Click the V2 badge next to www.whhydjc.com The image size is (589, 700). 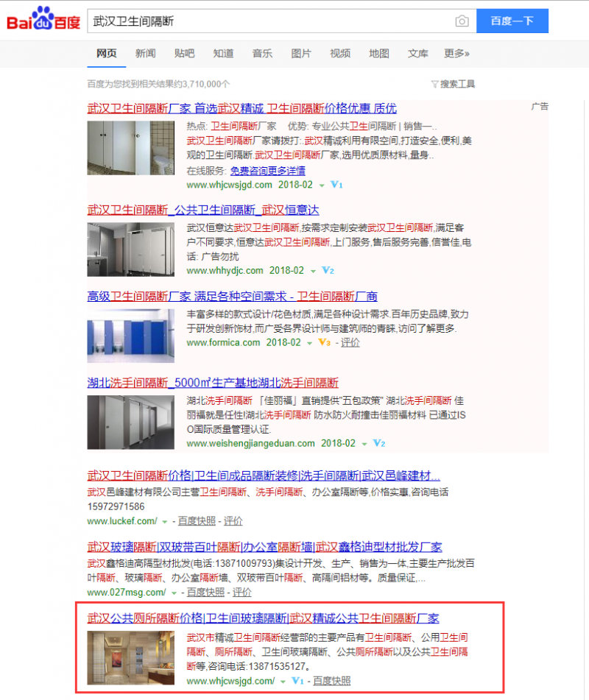327,271
